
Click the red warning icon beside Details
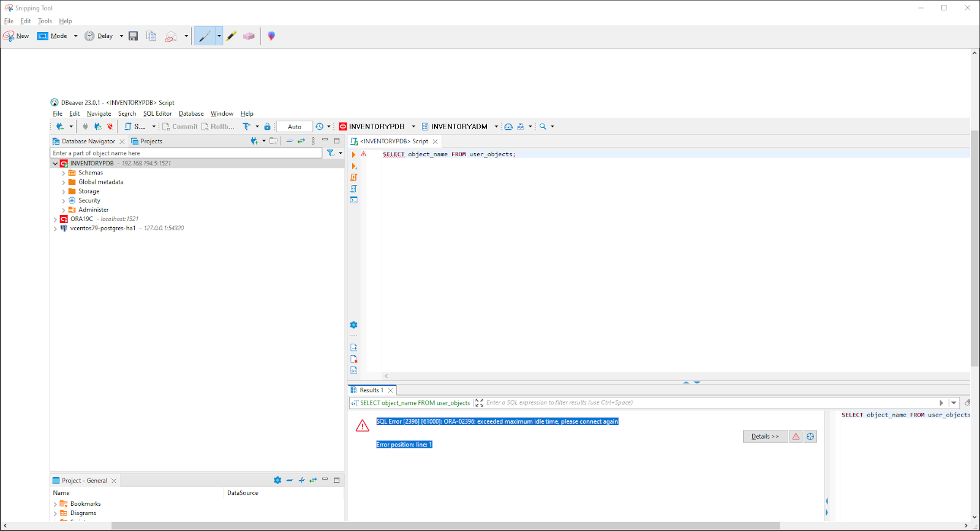(x=796, y=437)
